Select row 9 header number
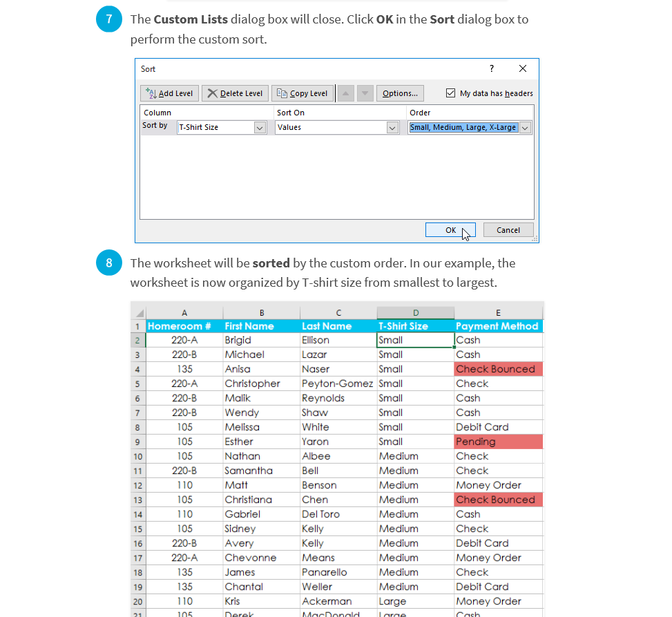This screenshot has height=617, width=672. [x=137, y=442]
